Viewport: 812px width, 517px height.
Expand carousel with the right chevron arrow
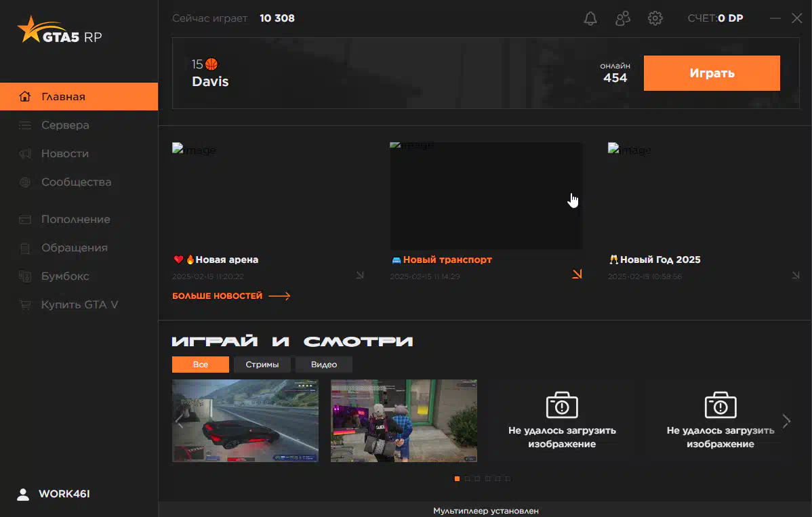786,421
